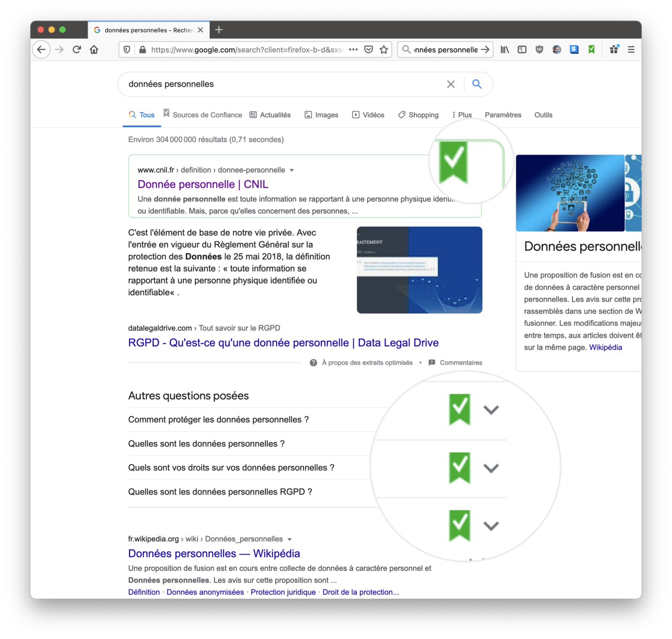Open featured snippet blue thumbnail image
672x639 pixels.
(419, 270)
